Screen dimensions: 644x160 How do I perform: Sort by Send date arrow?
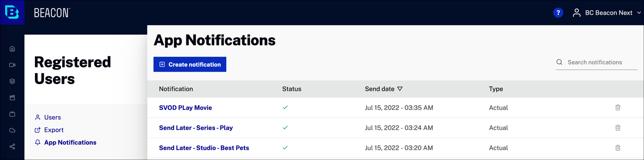point(400,89)
